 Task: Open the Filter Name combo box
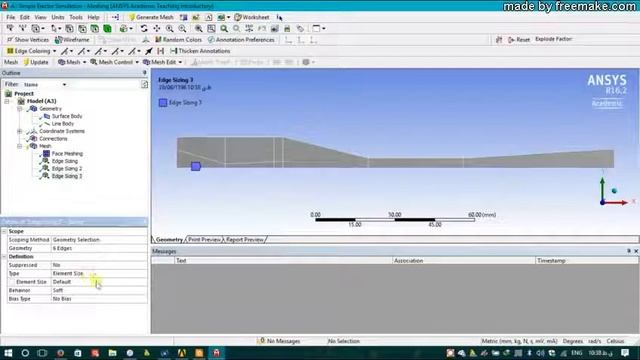[x=45, y=84]
